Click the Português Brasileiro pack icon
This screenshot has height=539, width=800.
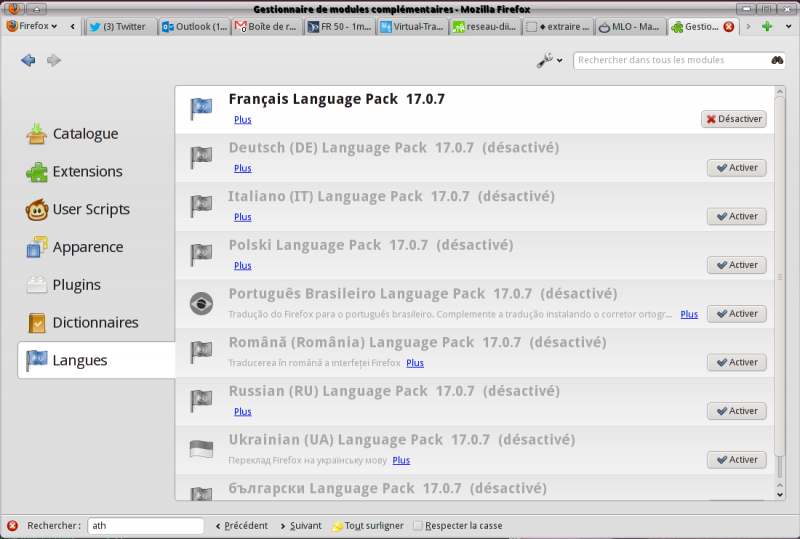pyautogui.click(x=202, y=304)
